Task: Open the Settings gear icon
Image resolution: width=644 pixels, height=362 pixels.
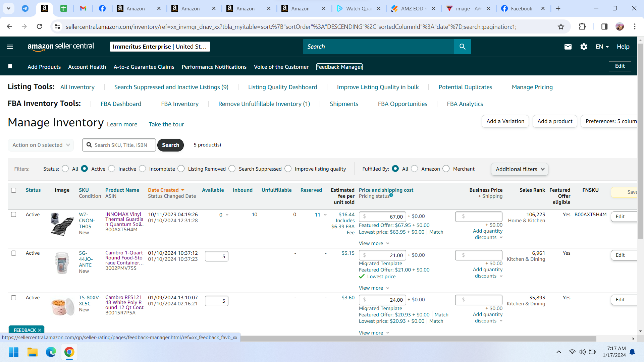Action: coord(584,47)
